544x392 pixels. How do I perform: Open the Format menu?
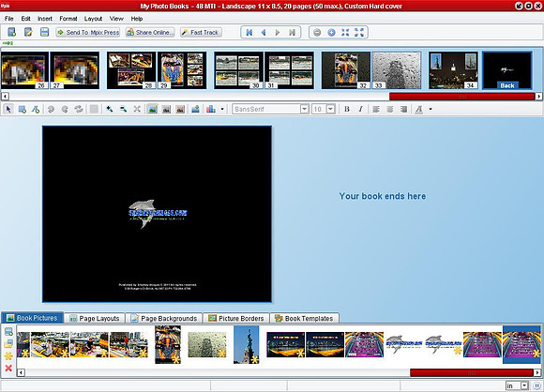pyautogui.click(x=68, y=19)
